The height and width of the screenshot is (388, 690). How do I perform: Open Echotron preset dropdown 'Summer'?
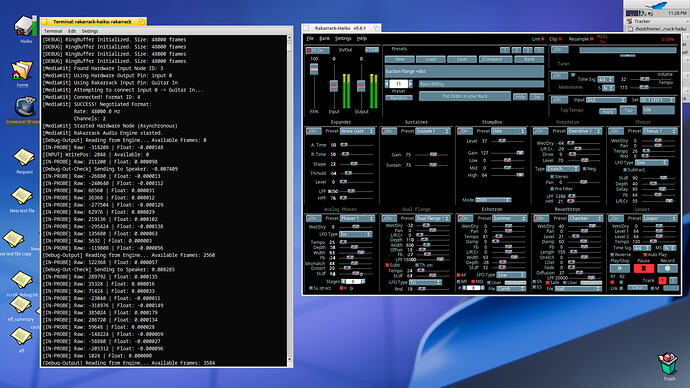[x=509, y=218]
